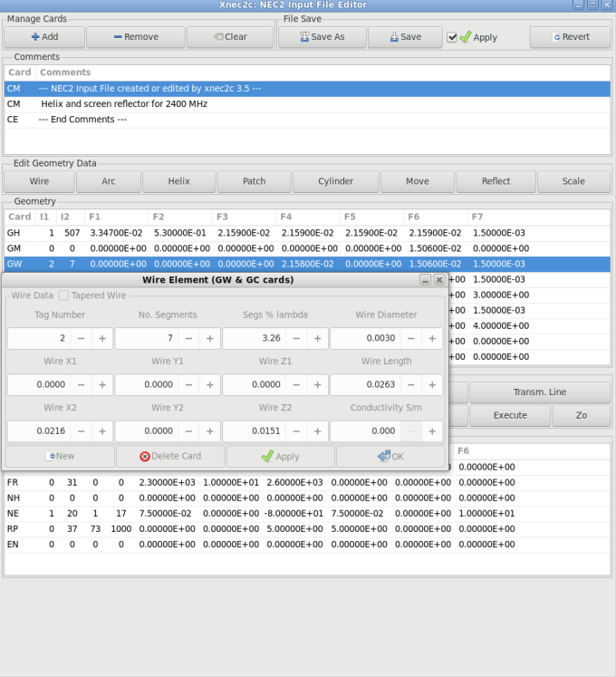Screen dimensions: 616x677
Task: Open the Cylinder geometry editor
Action: pyautogui.click(x=336, y=181)
